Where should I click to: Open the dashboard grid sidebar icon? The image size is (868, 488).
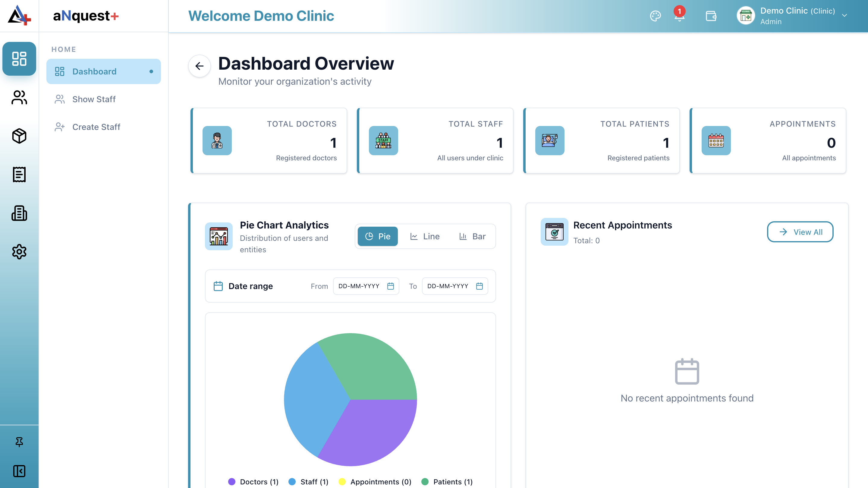19,59
